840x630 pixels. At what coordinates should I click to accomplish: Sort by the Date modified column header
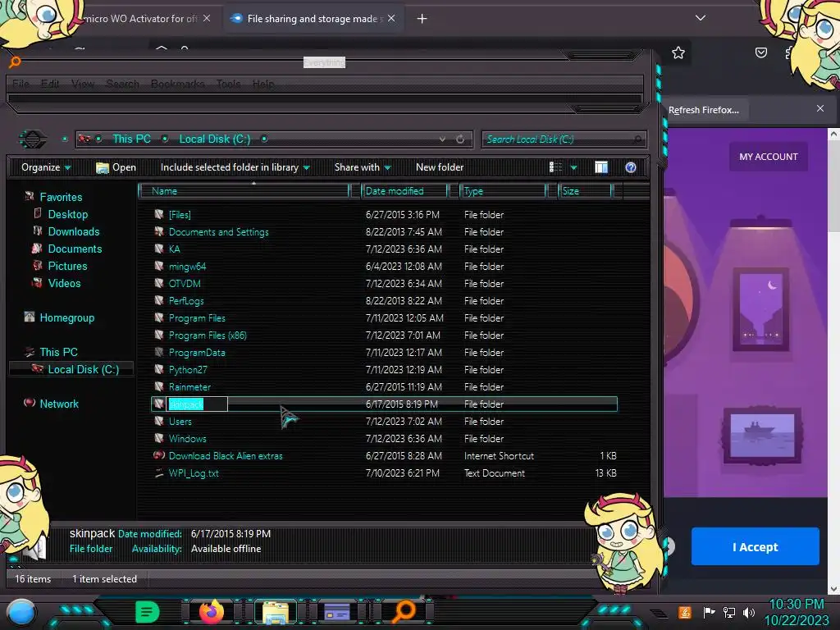click(404, 191)
